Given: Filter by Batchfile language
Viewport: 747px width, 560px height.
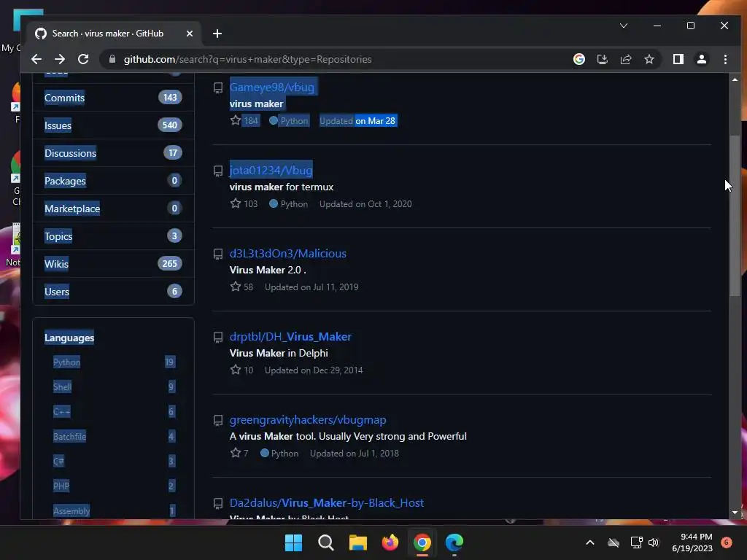Looking at the screenshot, I should click(x=114, y=436).
